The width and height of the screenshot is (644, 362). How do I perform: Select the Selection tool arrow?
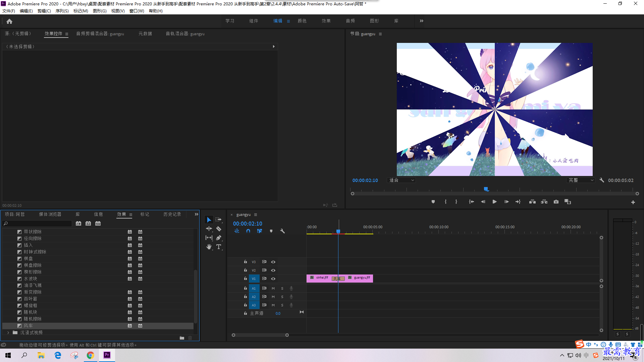pyautogui.click(x=209, y=220)
